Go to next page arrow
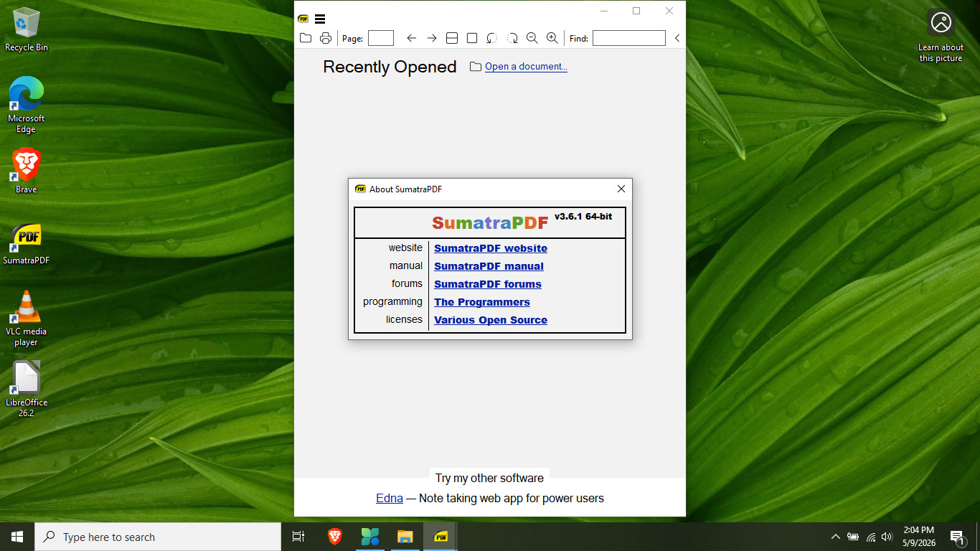The image size is (980, 551). coord(432,38)
